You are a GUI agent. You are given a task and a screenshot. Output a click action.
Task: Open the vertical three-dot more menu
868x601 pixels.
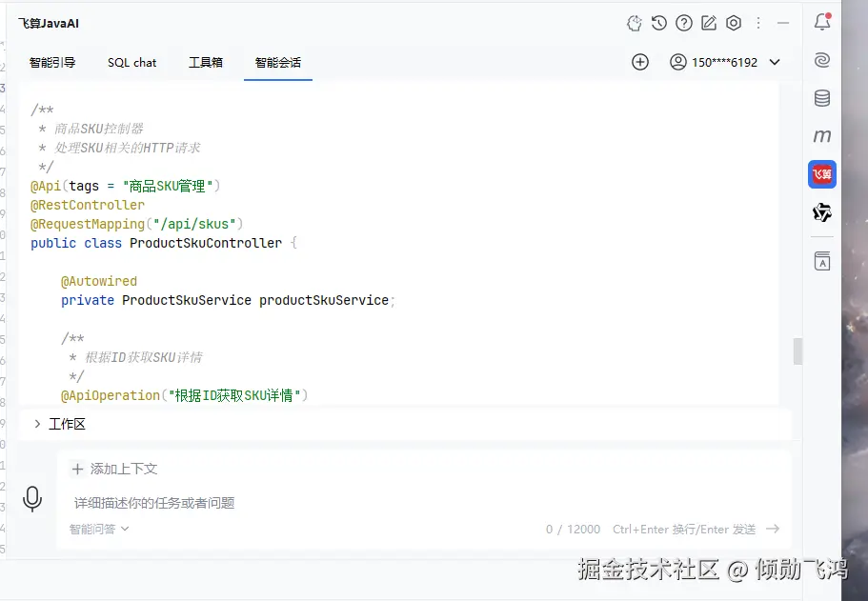click(x=758, y=23)
